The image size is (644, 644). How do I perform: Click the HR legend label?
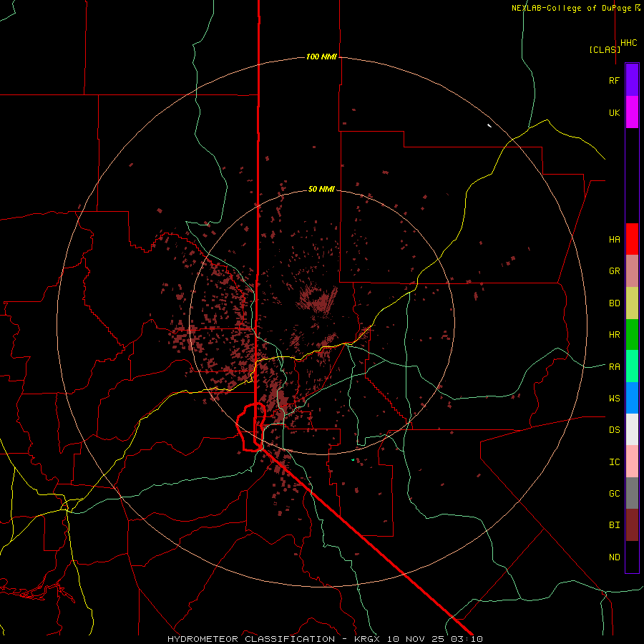pos(614,335)
